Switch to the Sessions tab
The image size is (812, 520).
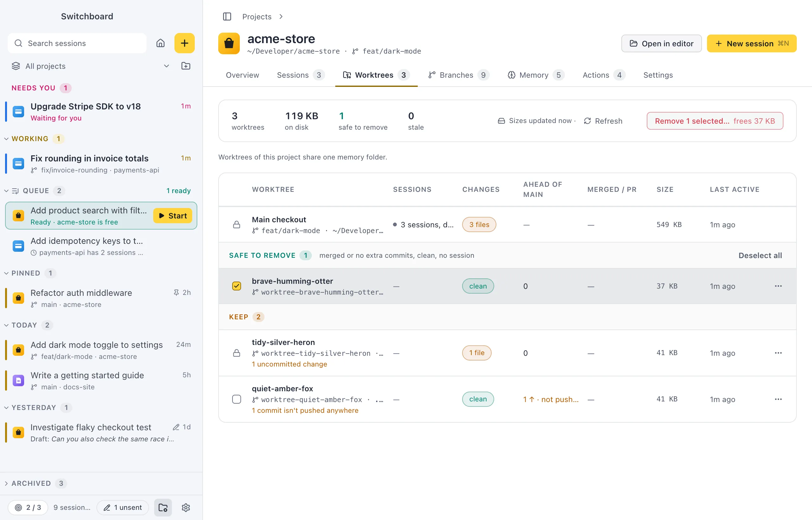(301, 75)
